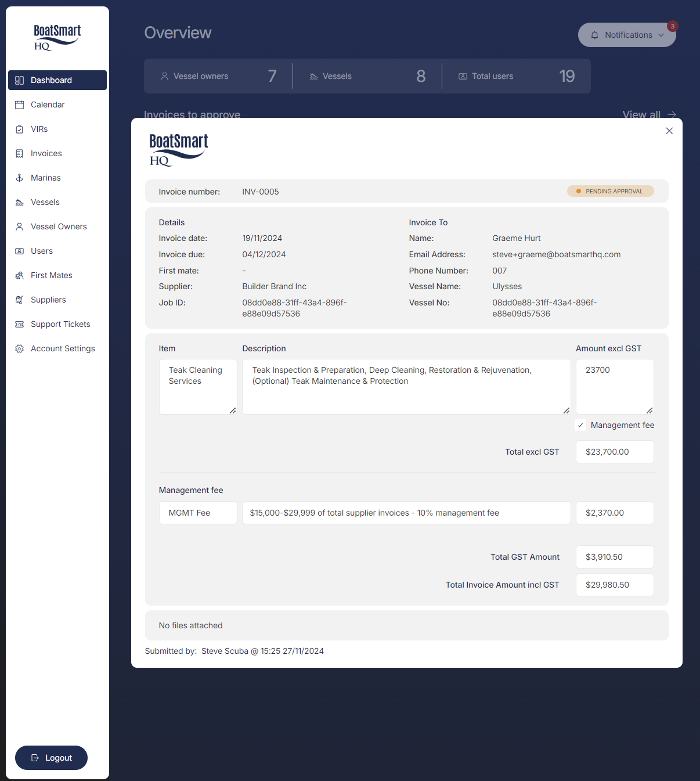Click the Suppliers icon in sidebar
The height and width of the screenshot is (781, 700).
click(19, 300)
